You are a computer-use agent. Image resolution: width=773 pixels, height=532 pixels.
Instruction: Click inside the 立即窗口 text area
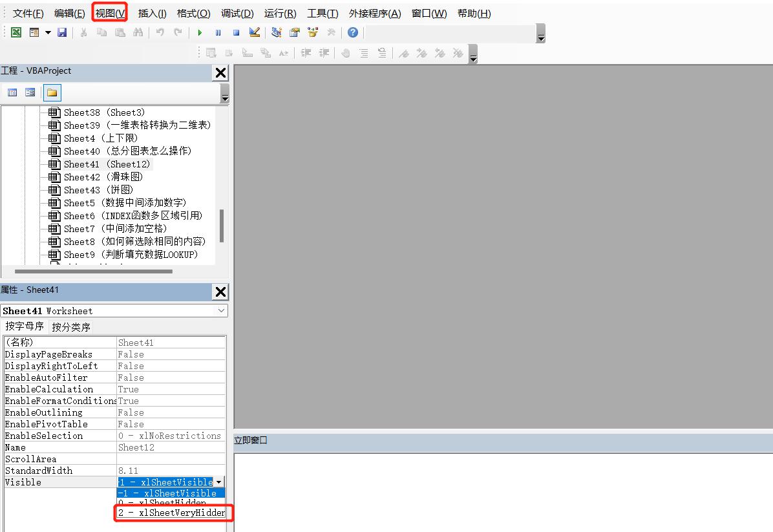pyautogui.click(x=503, y=492)
